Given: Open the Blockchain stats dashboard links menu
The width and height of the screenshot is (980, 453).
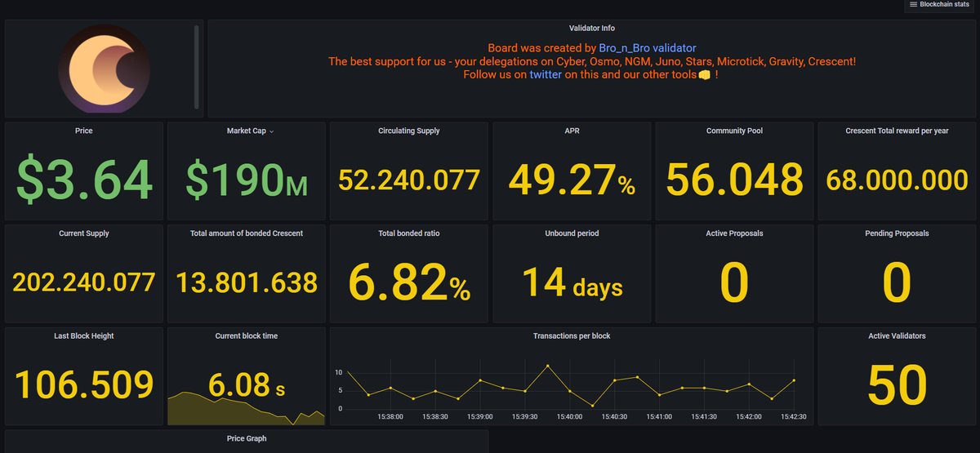Looking at the screenshot, I should click(941, 5).
